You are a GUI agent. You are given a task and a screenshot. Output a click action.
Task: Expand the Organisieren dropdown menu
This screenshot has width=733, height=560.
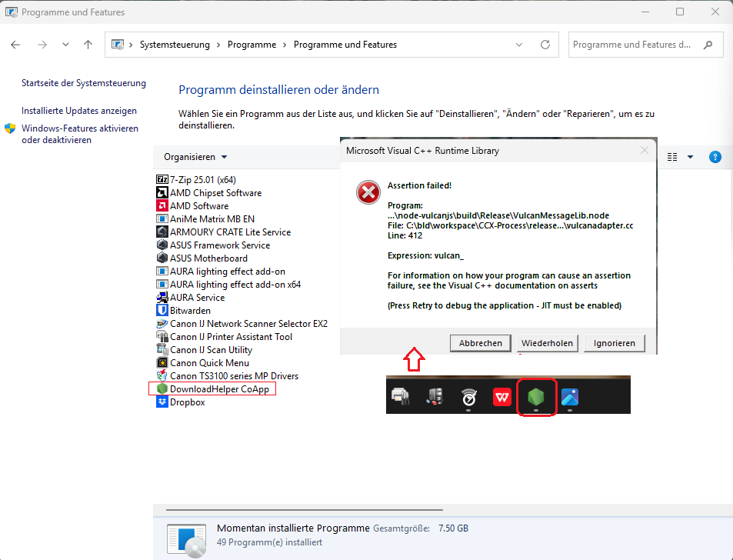pos(195,157)
